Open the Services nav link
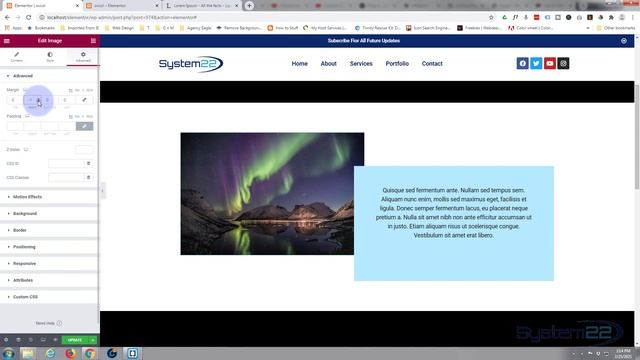640x360 pixels. (361, 64)
